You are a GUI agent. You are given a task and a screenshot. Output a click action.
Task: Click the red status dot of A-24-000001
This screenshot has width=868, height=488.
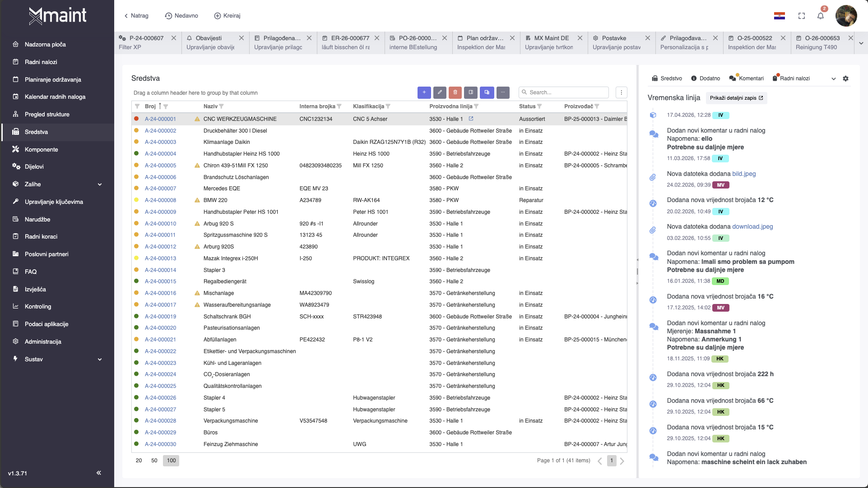pos(136,119)
